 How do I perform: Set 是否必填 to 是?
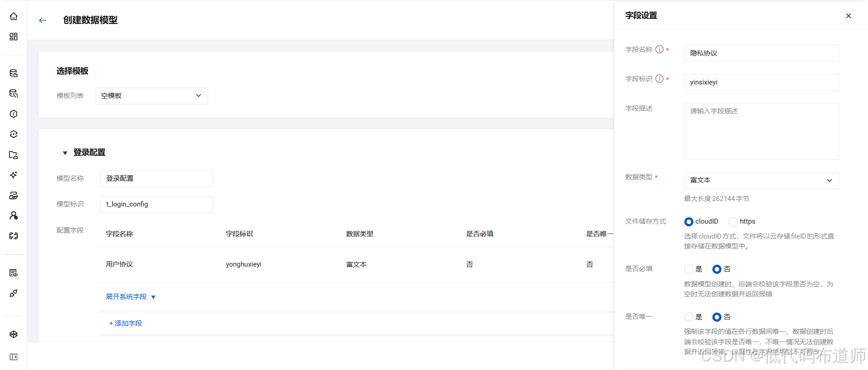[x=688, y=269]
